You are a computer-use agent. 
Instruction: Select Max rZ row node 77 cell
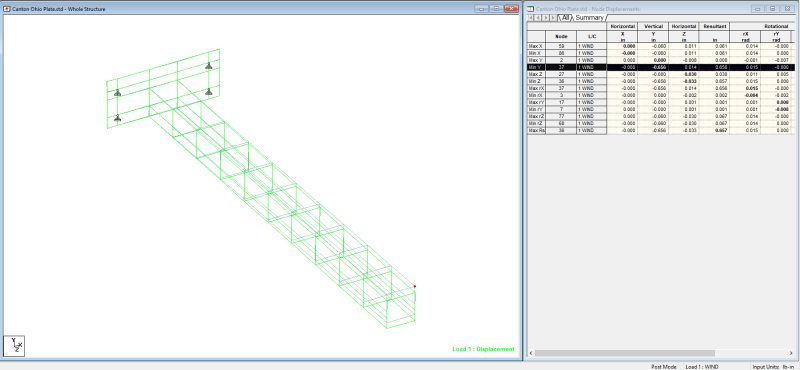pyautogui.click(x=561, y=116)
